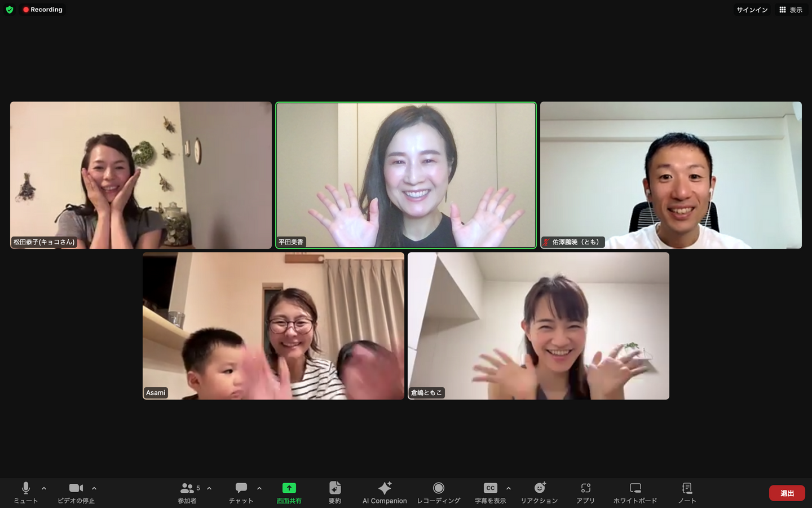This screenshot has width=812, height=508.
Task: Expand caption options arrow beside CC
Action: pyautogui.click(x=509, y=488)
